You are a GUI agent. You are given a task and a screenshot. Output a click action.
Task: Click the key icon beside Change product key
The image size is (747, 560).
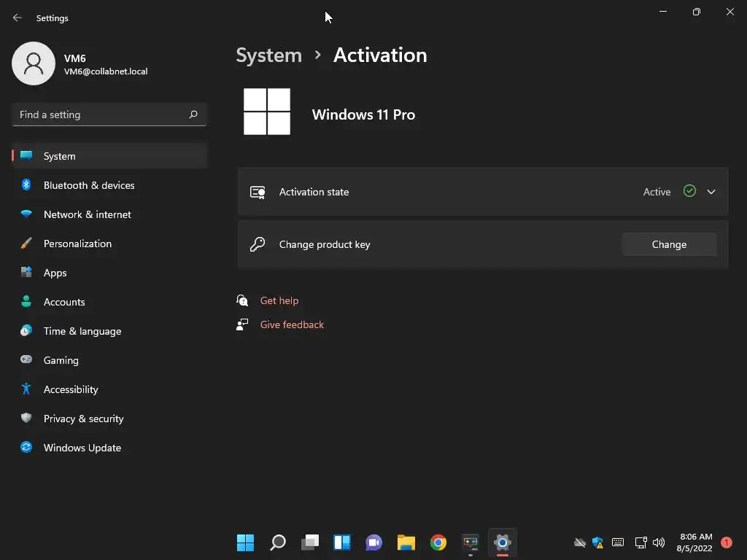(x=258, y=244)
